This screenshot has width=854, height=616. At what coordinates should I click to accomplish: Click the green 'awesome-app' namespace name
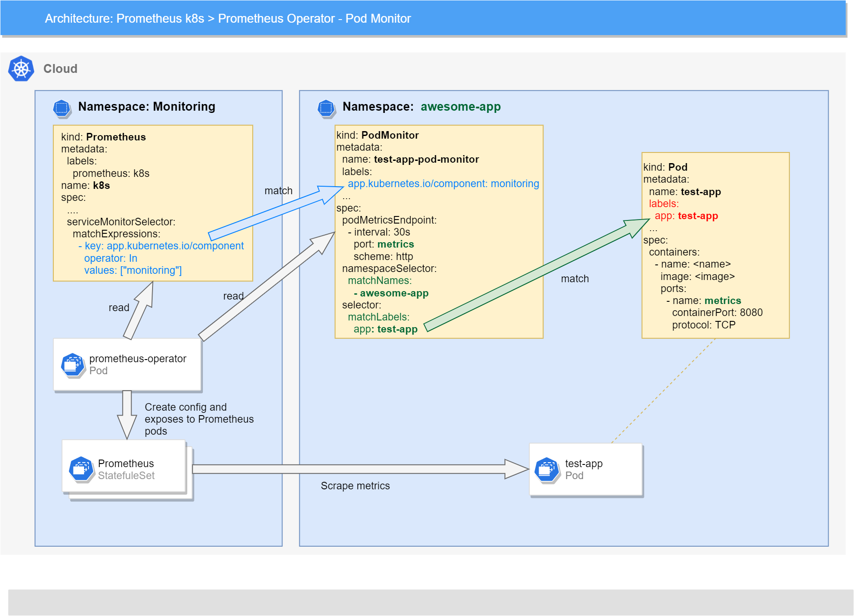(461, 107)
